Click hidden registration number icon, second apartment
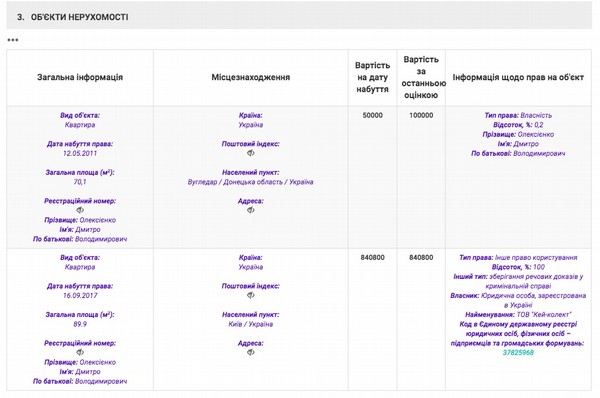 pos(80,352)
